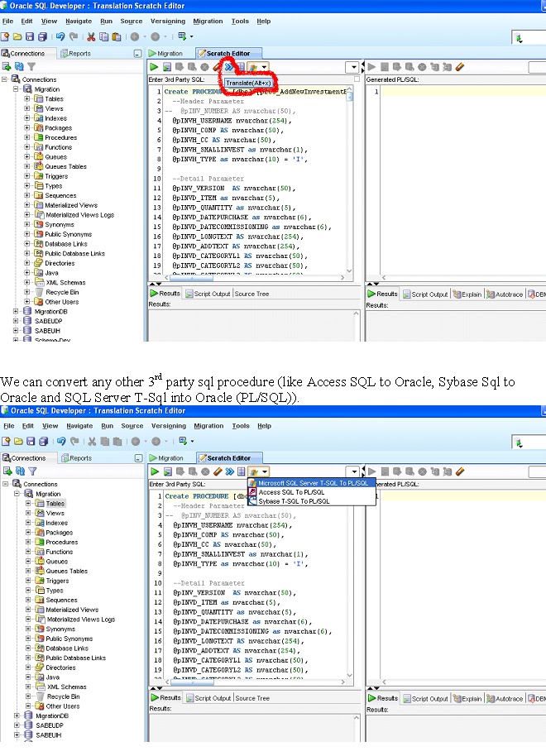Screen dimensions: 546x756
Task: Click green Run Statement arrow in upper Scratch Editor
Action: (x=154, y=67)
